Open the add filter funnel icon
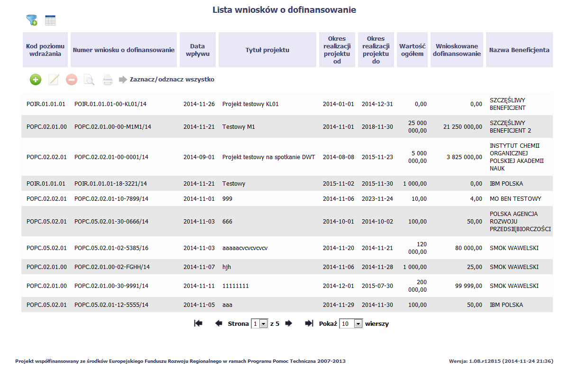The image size is (588, 377). click(x=32, y=20)
